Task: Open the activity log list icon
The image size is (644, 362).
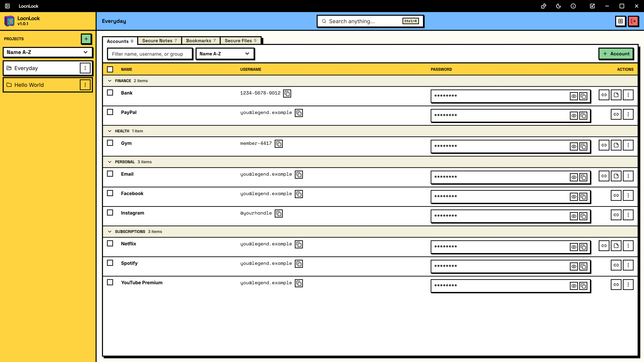Action: [621, 21]
